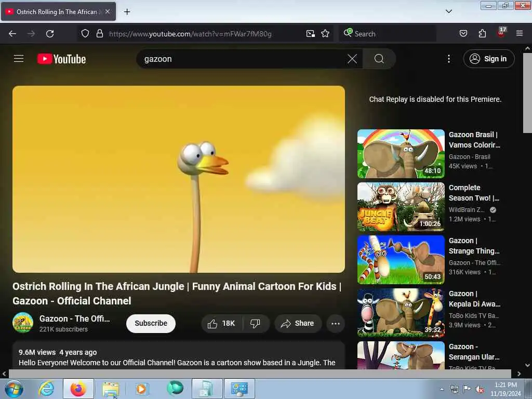Open tracking protection shield icon
Viewport: 532px width, 399px height.
[85, 33]
